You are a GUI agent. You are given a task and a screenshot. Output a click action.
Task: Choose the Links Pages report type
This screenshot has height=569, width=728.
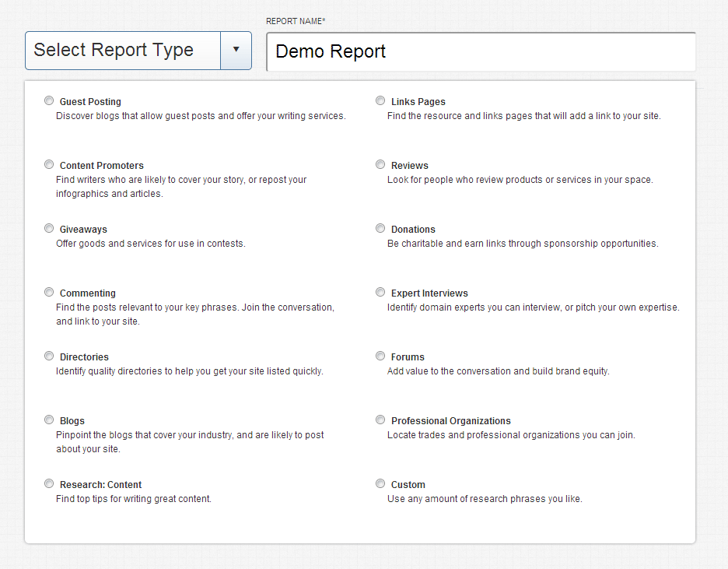click(380, 101)
